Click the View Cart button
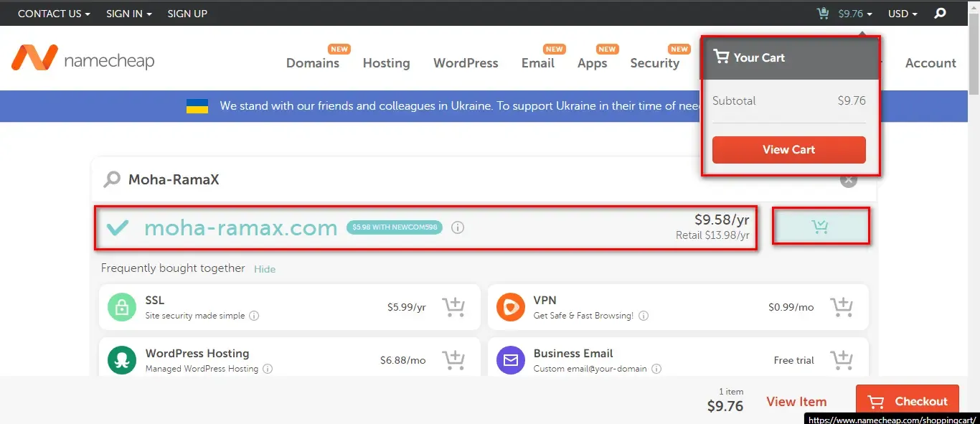Image resolution: width=980 pixels, height=424 pixels. click(789, 150)
